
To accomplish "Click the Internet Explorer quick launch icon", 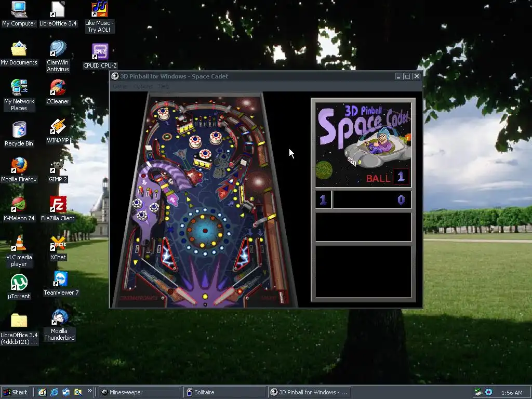I will (x=54, y=392).
